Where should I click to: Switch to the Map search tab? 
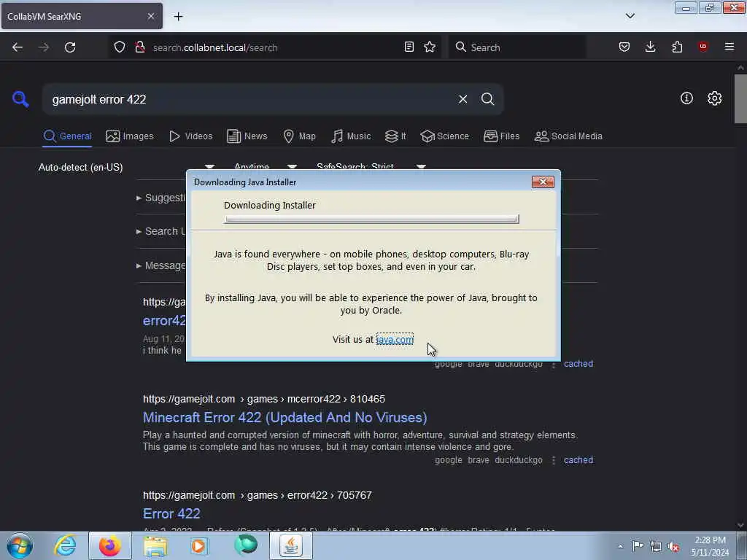point(299,136)
